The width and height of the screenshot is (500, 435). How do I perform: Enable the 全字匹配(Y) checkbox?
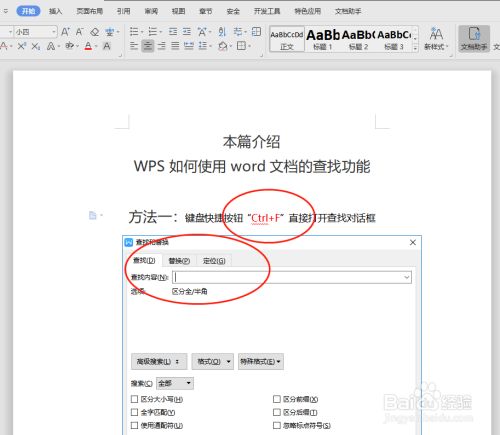pos(134,412)
